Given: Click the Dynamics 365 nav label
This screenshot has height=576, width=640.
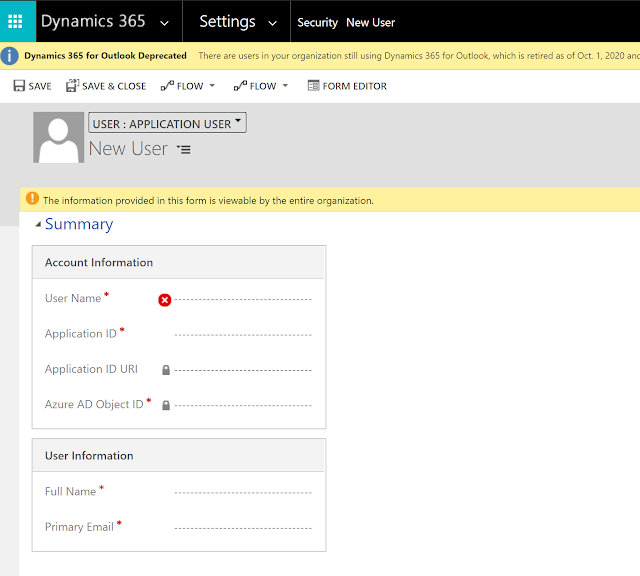Looking at the screenshot, I should (x=93, y=21).
